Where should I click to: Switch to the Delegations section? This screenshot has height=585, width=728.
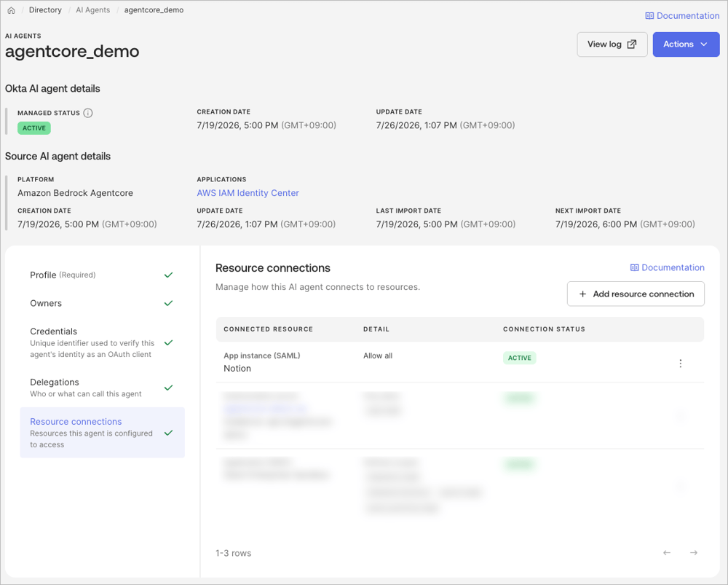pyautogui.click(x=102, y=388)
